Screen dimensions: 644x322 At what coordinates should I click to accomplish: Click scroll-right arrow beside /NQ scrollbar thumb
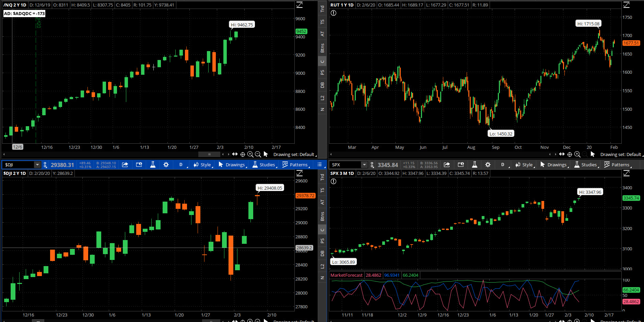coord(229,154)
